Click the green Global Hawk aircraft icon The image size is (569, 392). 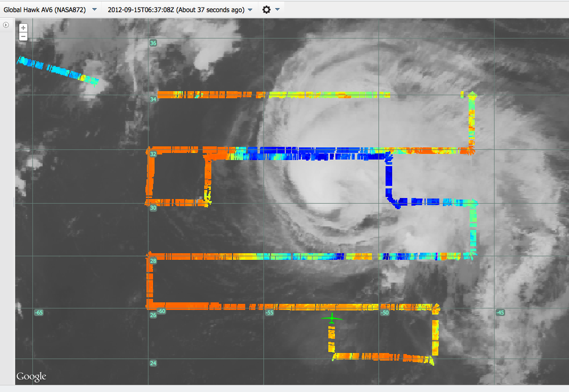click(x=331, y=319)
